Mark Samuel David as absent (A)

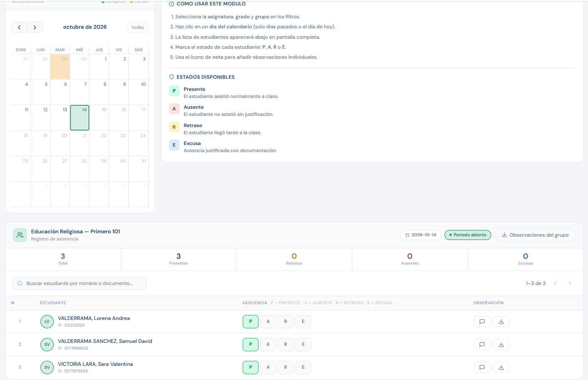click(x=268, y=345)
